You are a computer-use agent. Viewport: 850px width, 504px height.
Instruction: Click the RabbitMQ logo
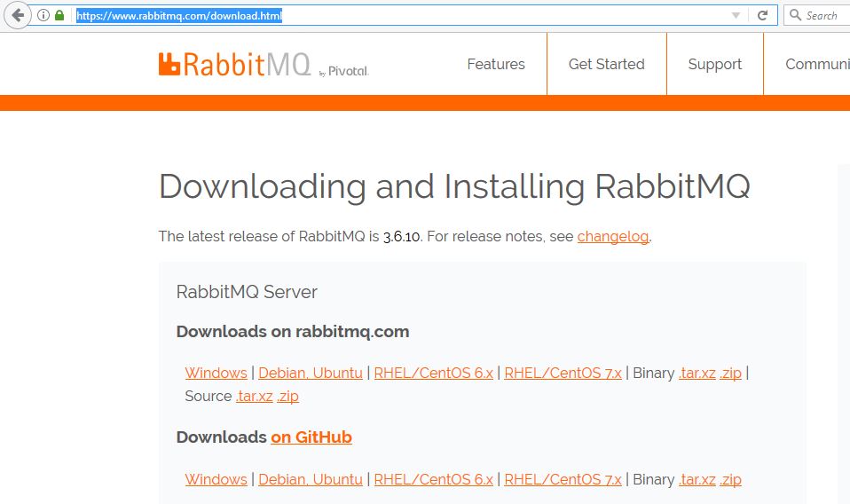pos(234,65)
